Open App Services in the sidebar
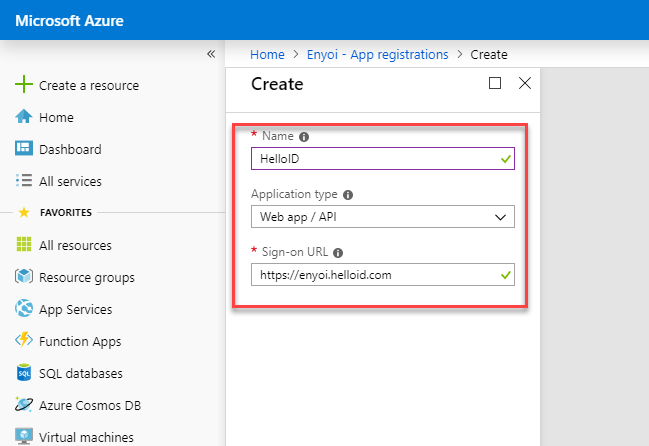 click(x=76, y=309)
